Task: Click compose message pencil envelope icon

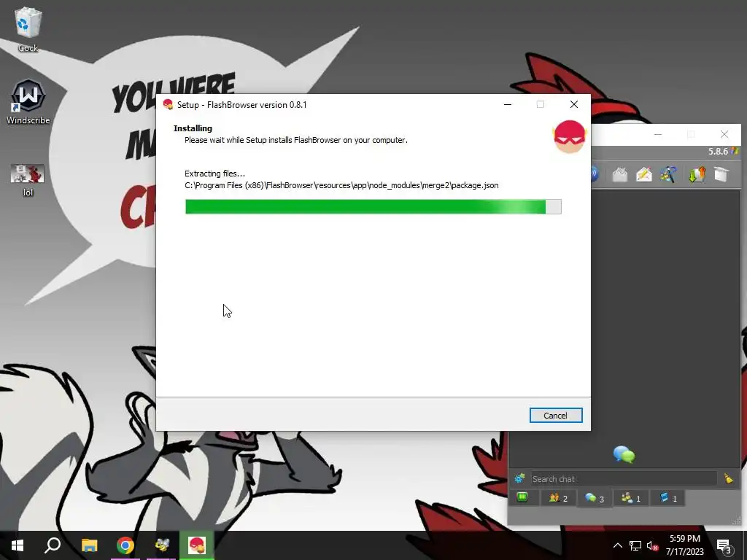Action: coord(643,174)
